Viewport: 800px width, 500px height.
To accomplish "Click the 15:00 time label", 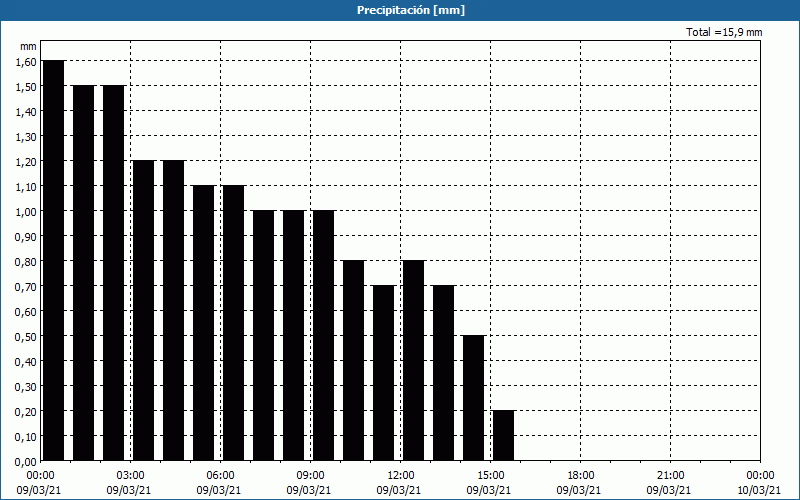I will point(490,476).
